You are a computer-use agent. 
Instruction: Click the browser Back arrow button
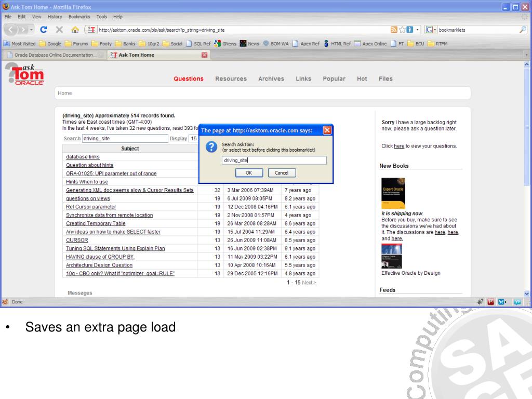click(x=10, y=30)
